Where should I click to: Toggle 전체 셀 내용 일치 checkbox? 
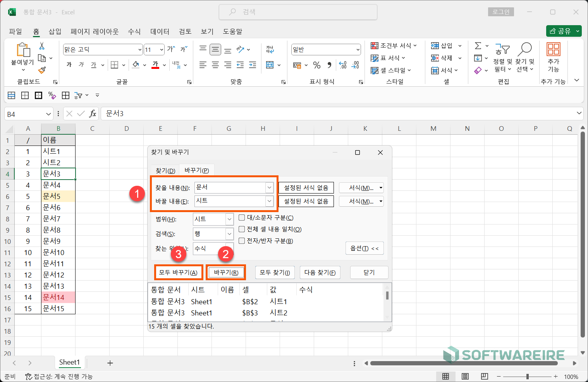pyautogui.click(x=242, y=229)
